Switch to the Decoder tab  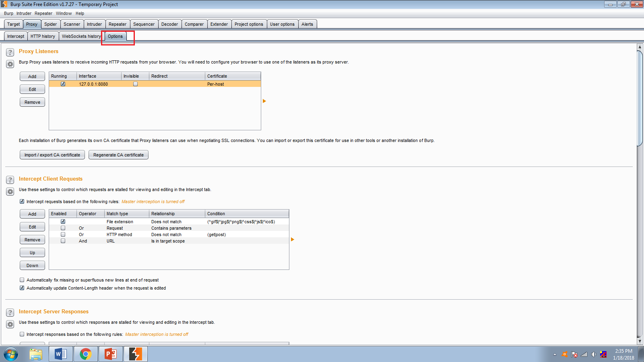coord(169,24)
